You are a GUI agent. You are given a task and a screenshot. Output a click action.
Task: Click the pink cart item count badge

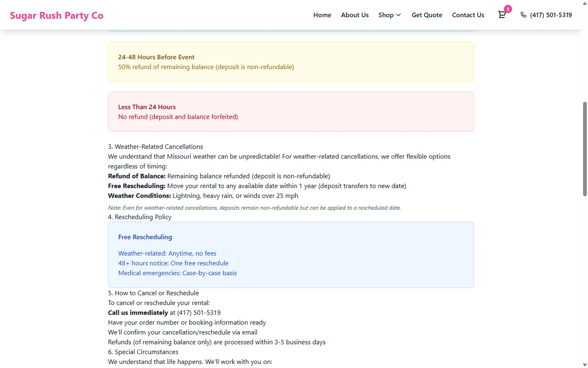tap(508, 9)
